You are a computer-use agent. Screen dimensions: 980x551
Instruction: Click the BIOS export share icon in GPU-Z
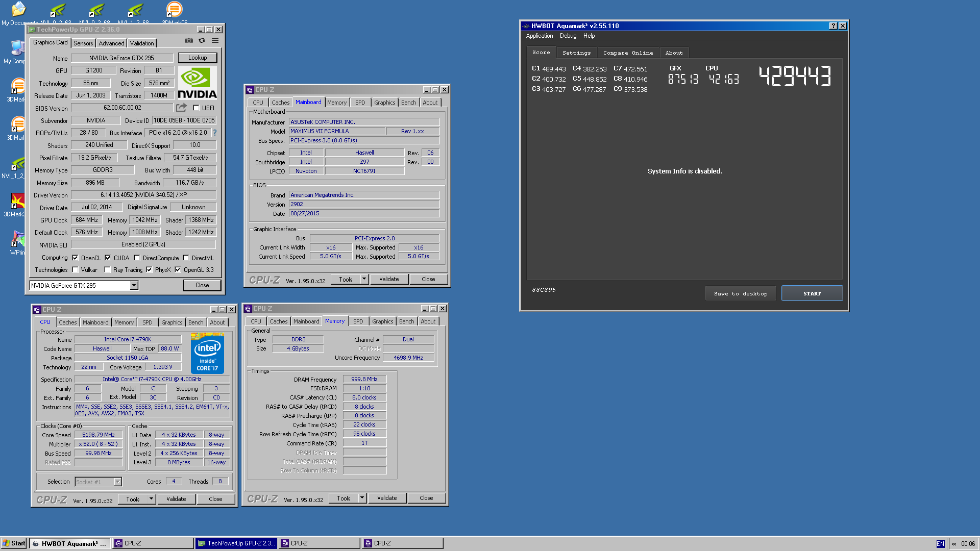coord(181,108)
